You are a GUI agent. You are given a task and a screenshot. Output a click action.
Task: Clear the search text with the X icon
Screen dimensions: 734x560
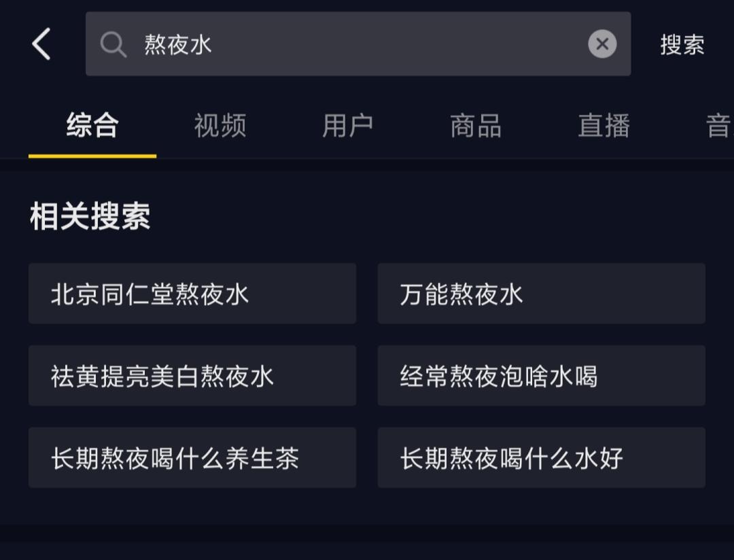601,43
